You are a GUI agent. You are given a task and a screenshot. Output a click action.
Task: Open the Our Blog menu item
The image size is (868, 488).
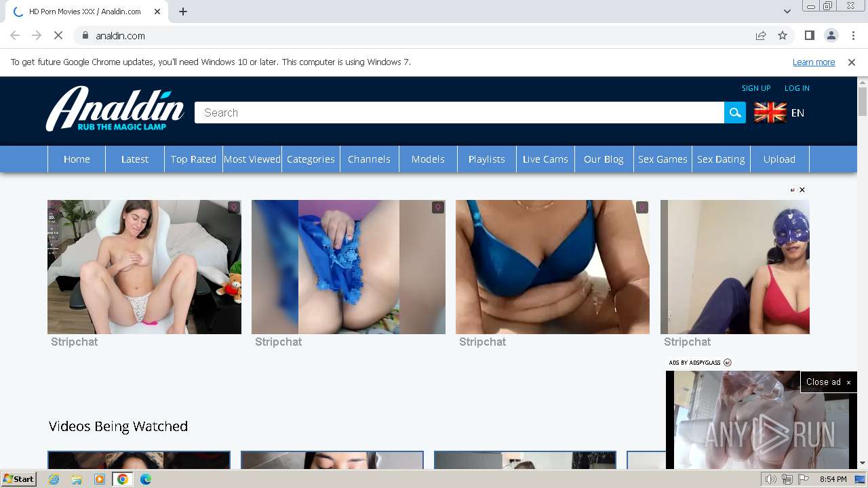[604, 159]
